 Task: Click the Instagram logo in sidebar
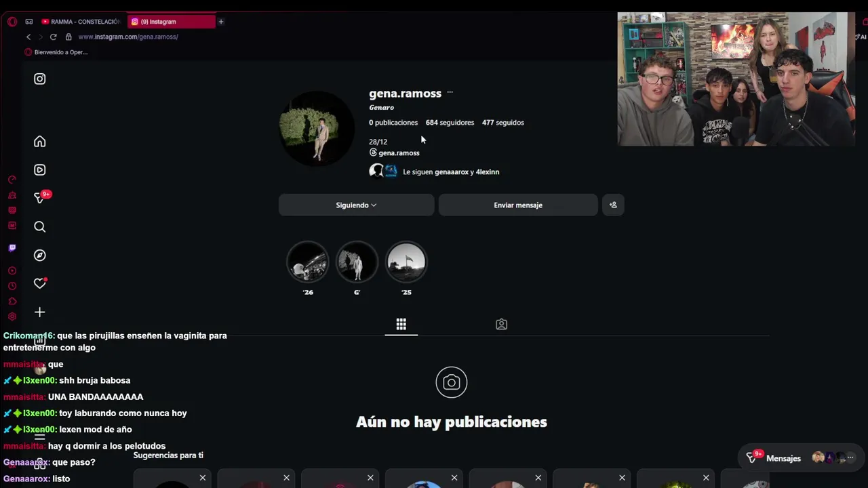pyautogui.click(x=40, y=79)
